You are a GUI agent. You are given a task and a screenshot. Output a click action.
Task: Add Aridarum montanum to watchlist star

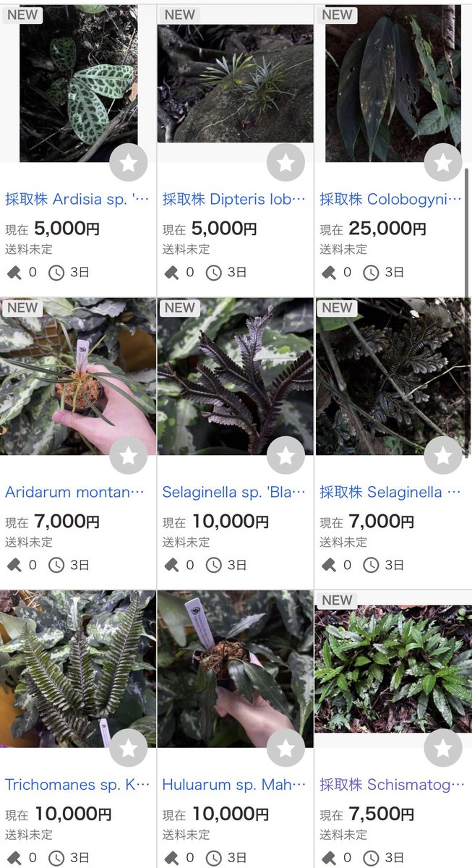(x=129, y=455)
